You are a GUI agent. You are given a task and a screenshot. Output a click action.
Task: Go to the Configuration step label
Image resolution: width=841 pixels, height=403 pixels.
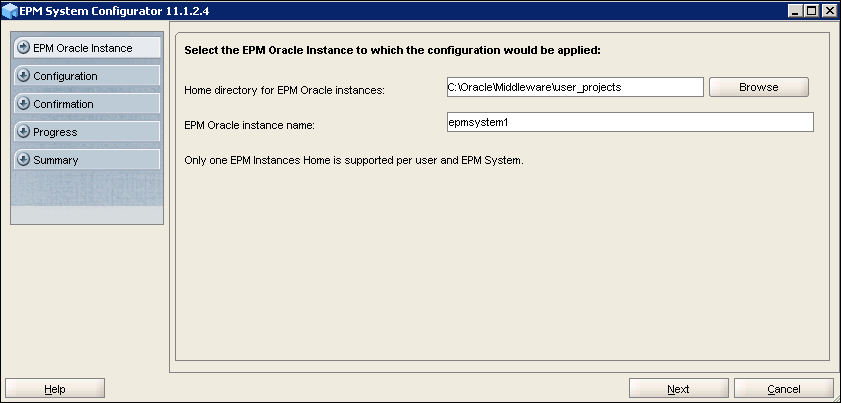pos(65,76)
